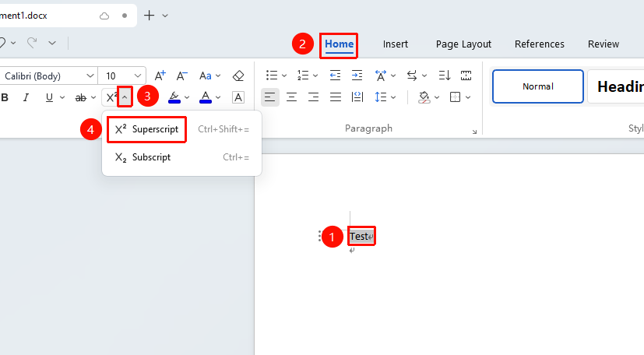Screen dimensions: 644x355
Task: Open a new document tab
Action: 149,16
